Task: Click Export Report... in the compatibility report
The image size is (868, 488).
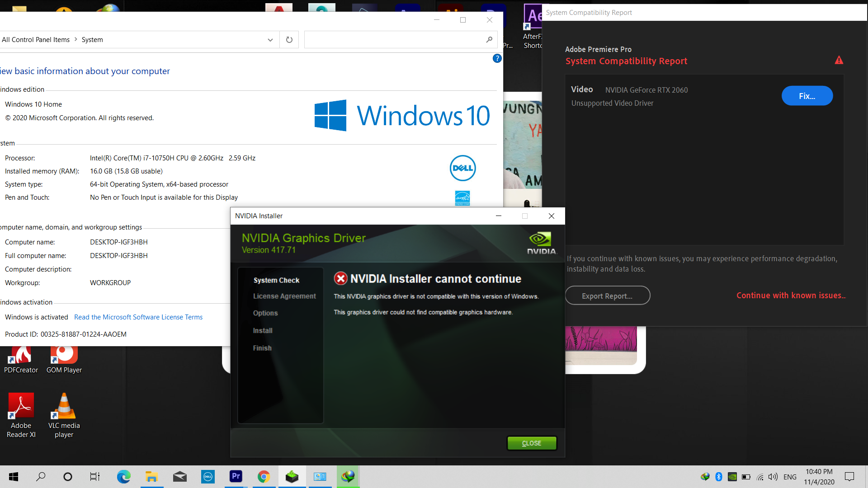Action: pyautogui.click(x=607, y=296)
